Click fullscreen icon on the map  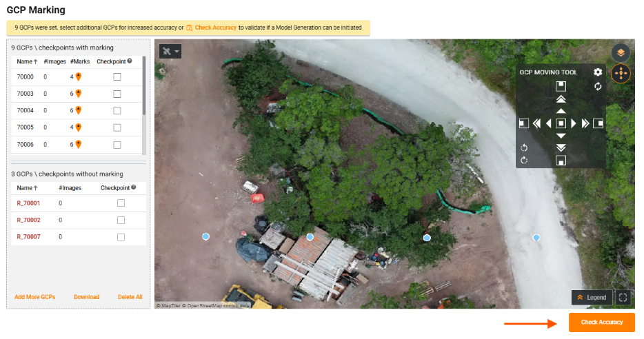pyautogui.click(x=623, y=298)
